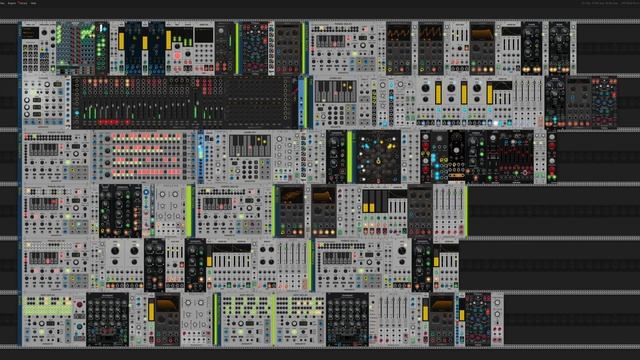
Task: Click the four-fader module that ends the fourth rack row
Action: [449, 211]
